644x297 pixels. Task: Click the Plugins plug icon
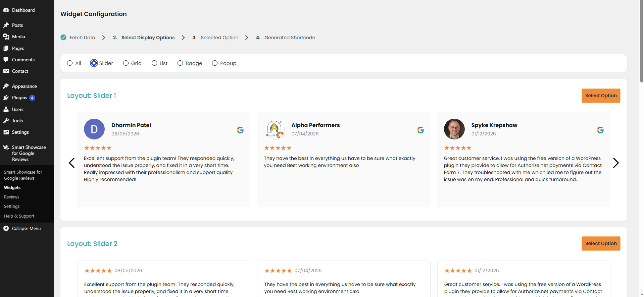pos(6,98)
